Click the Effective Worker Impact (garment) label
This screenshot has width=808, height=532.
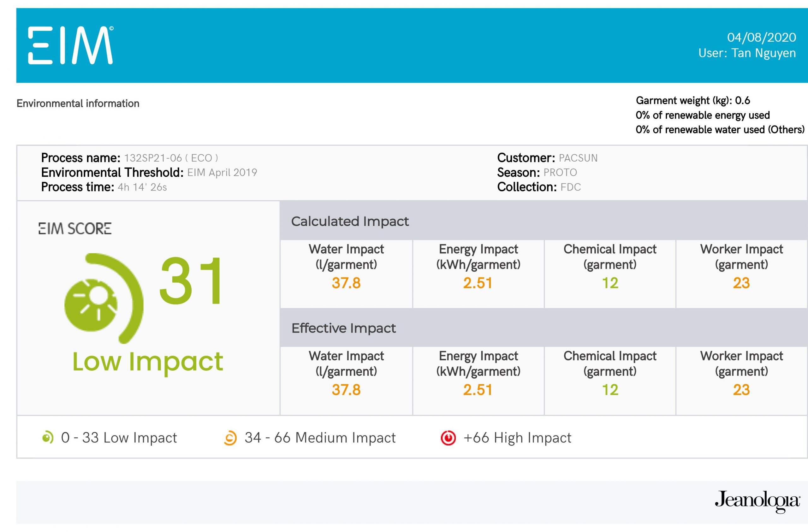[x=741, y=364]
